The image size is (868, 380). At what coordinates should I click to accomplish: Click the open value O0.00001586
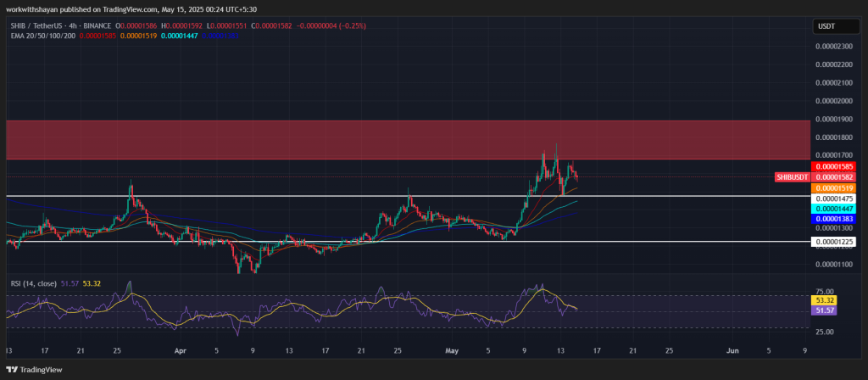point(135,26)
